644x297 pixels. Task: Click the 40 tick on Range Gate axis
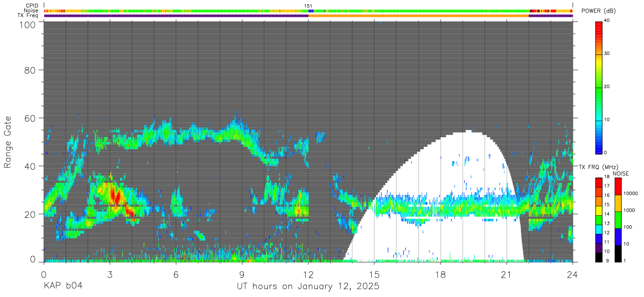click(x=30, y=166)
